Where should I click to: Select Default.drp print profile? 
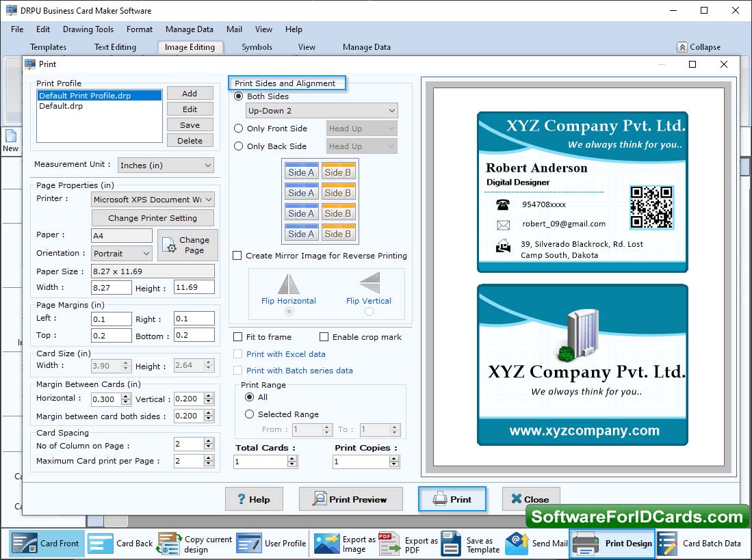61,106
